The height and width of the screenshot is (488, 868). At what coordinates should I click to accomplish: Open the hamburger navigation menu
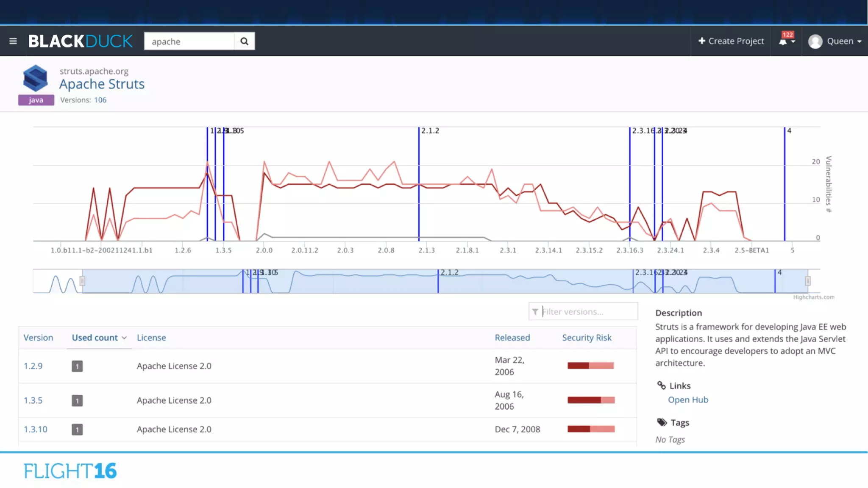click(x=13, y=41)
